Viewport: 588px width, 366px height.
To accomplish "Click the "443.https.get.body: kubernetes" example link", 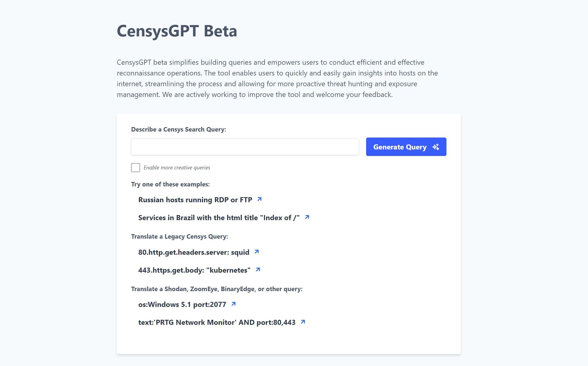I will (194, 270).
